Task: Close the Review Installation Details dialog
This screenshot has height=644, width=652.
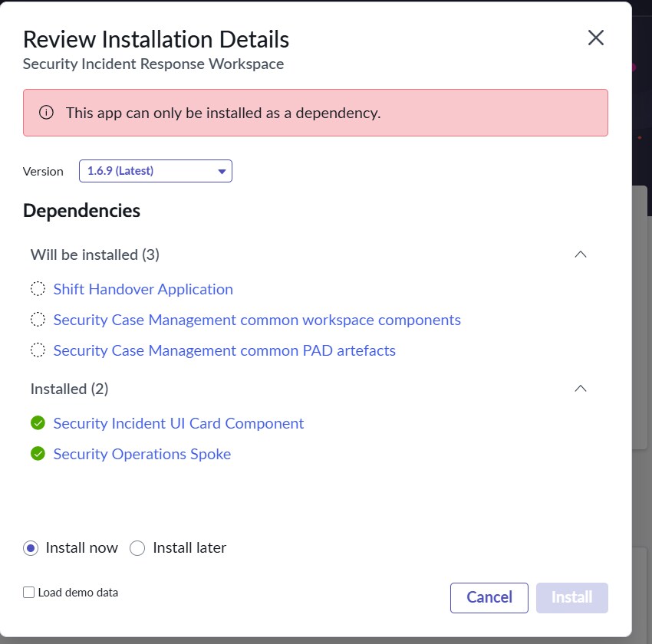Action: tap(595, 38)
